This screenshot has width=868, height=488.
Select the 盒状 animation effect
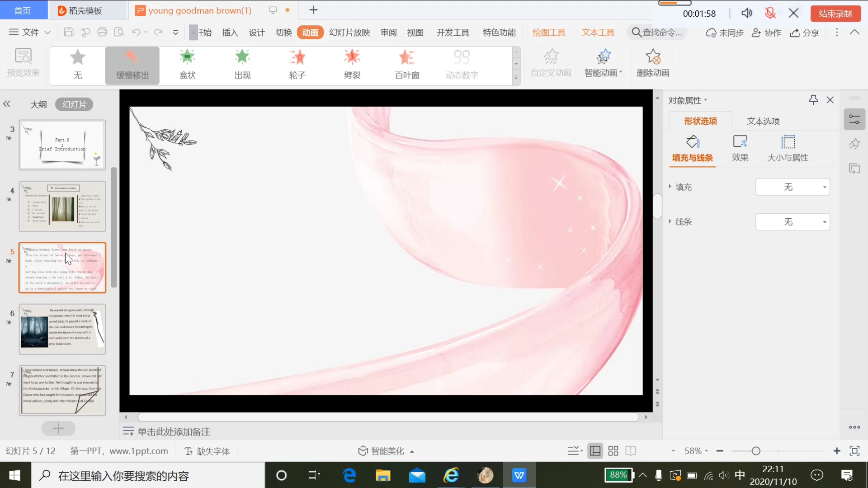187,65
